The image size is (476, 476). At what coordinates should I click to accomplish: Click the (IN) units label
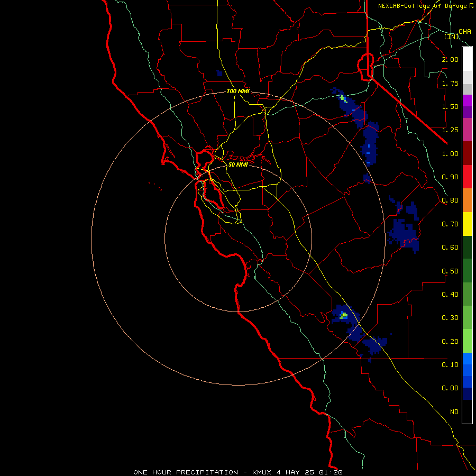(452, 36)
